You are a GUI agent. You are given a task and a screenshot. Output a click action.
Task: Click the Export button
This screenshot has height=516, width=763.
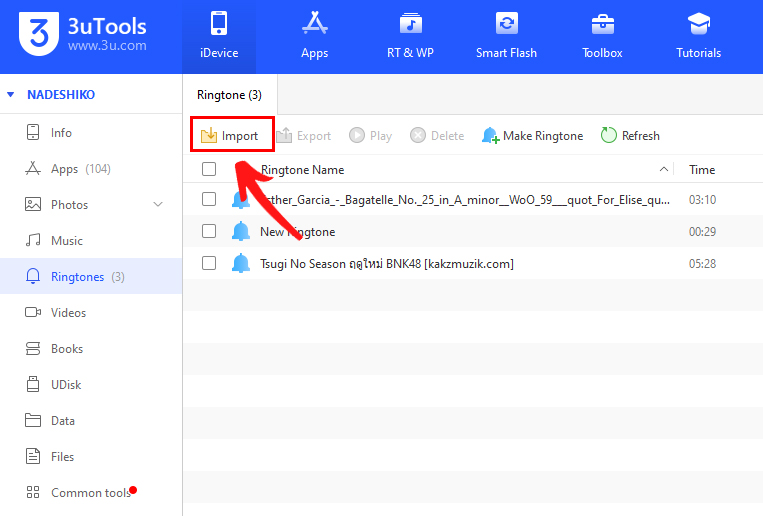(x=304, y=135)
